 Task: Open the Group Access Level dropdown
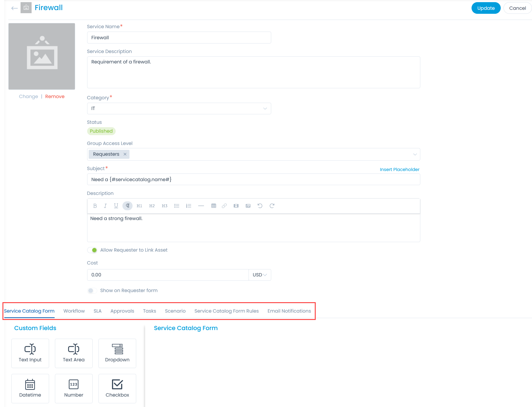(x=415, y=154)
